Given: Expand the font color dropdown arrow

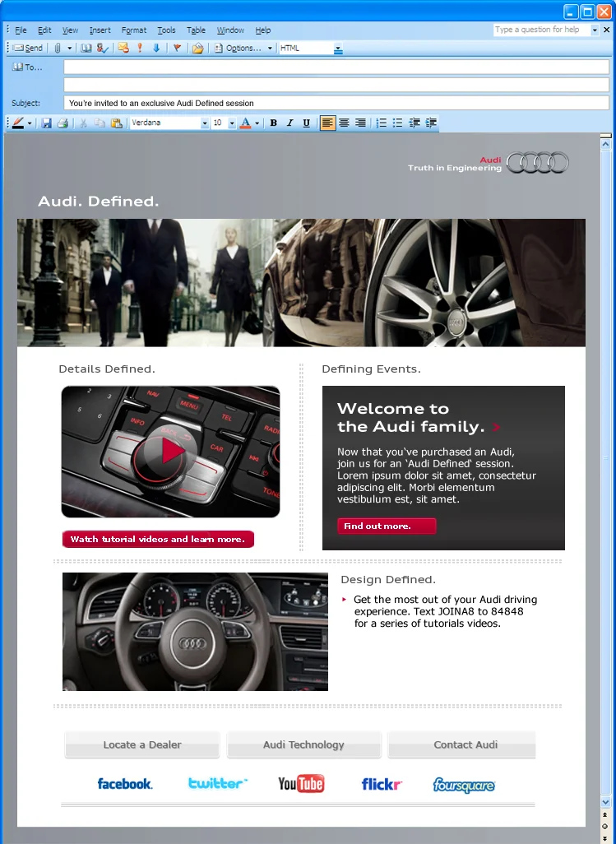Looking at the screenshot, I should (x=257, y=123).
